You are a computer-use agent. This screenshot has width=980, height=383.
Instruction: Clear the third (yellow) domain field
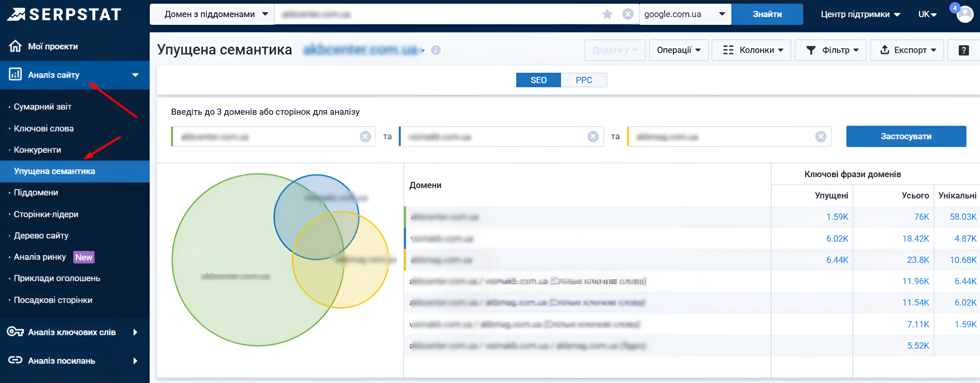[821, 136]
